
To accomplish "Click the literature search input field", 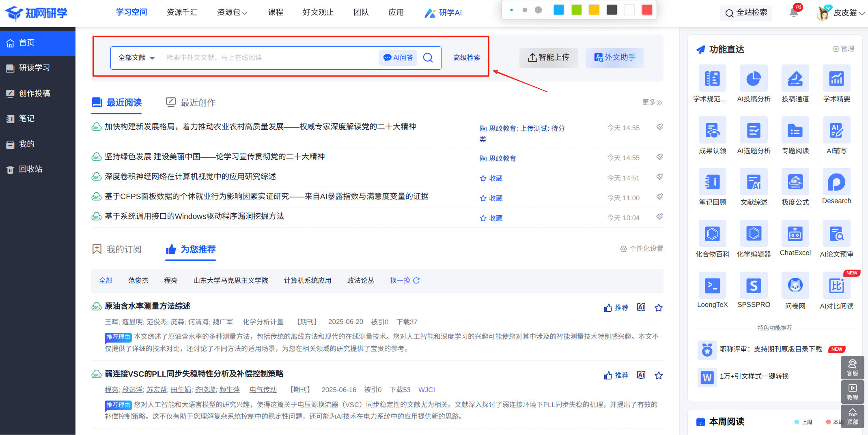I will [x=268, y=58].
